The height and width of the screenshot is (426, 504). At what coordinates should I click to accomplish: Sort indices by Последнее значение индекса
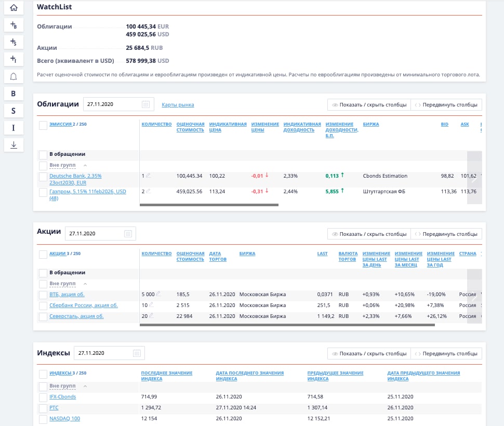click(167, 376)
